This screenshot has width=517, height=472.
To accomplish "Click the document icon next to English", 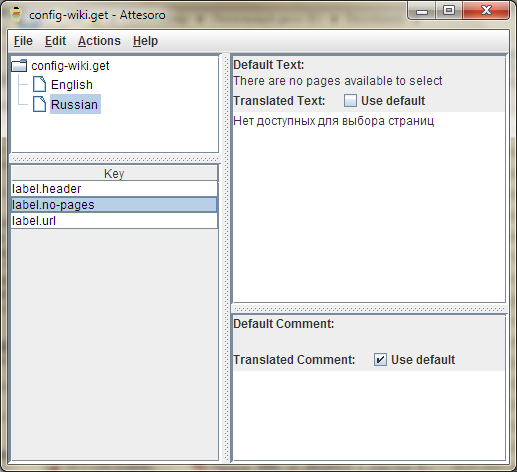I will tap(39, 84).
